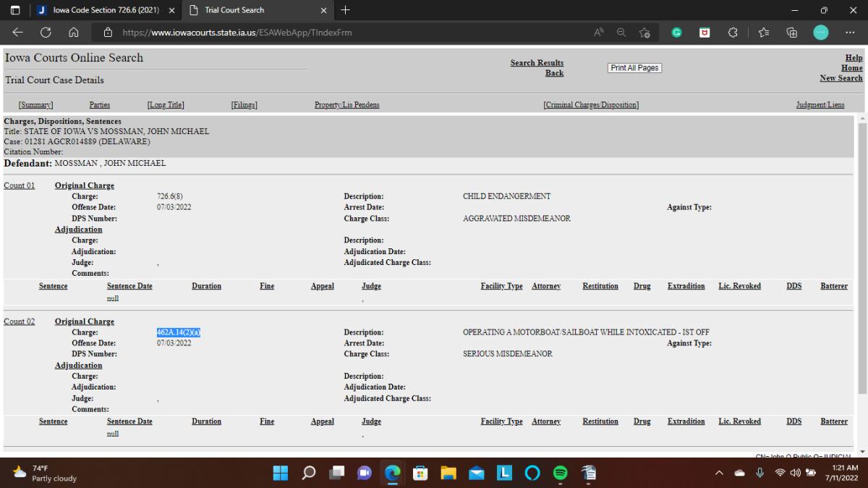Click the Search Results link
The image size is (868, 488).
[537, 63]
